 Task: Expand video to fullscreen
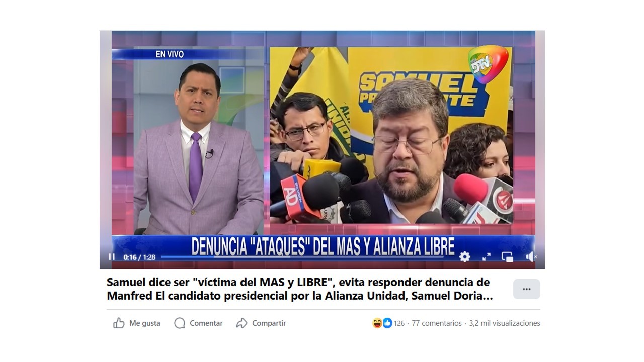coord(487,257)
